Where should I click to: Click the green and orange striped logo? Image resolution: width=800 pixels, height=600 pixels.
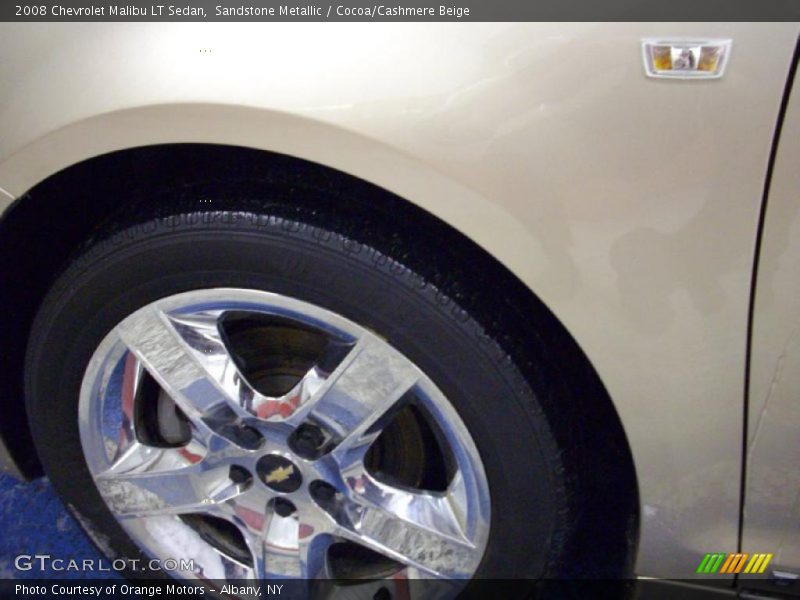point(735,563)
